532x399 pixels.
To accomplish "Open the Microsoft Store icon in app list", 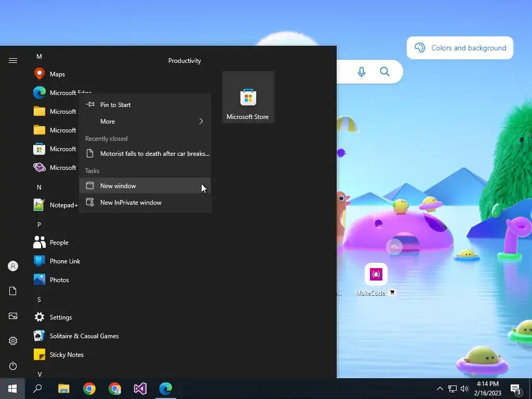I will pos(39,149).
